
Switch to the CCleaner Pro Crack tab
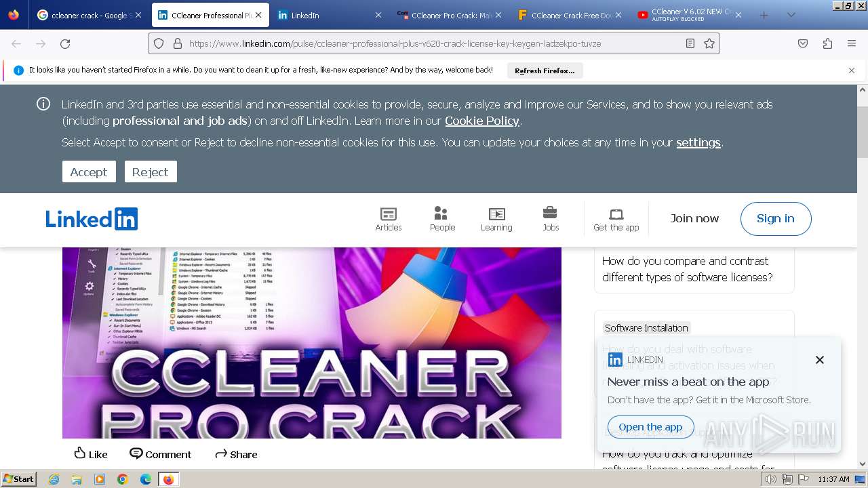click(450, 15)
